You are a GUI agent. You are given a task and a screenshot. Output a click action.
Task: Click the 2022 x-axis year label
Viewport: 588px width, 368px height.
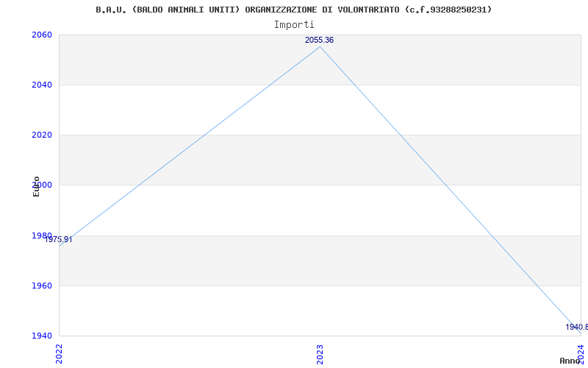pyautogui.click(x=60, y=354)
